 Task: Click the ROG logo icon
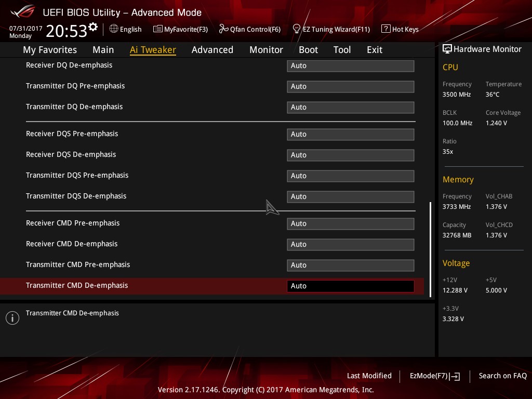pyautogui.click(x=22, y=12)
